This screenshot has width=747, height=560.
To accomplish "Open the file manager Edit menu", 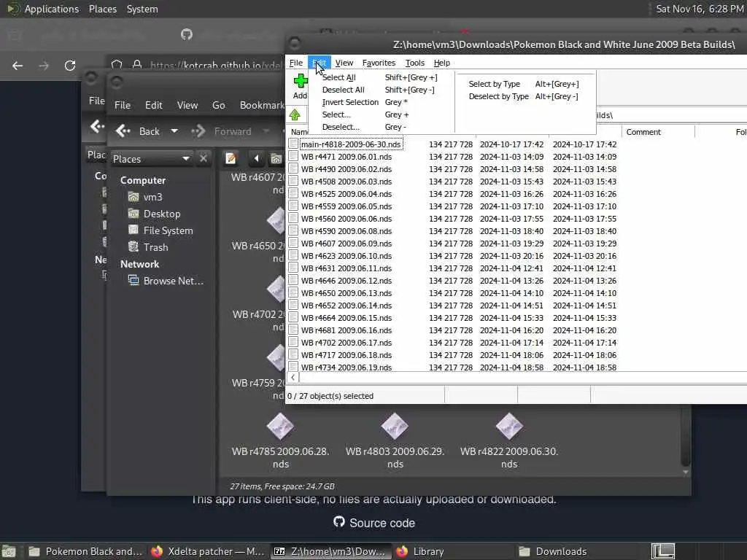I will coord(153,105).
